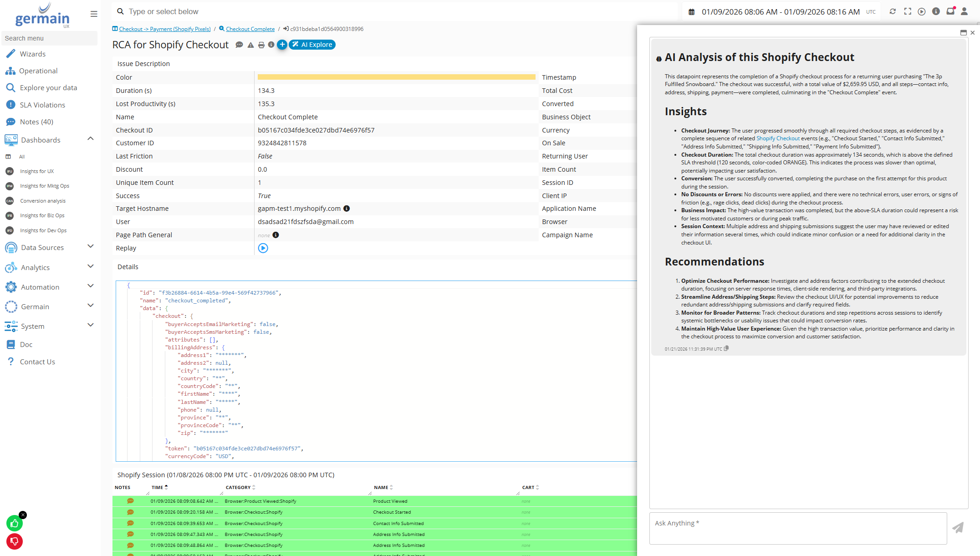Click the green thumbs up feedback button
980x556 pixels.
(15, 524)
